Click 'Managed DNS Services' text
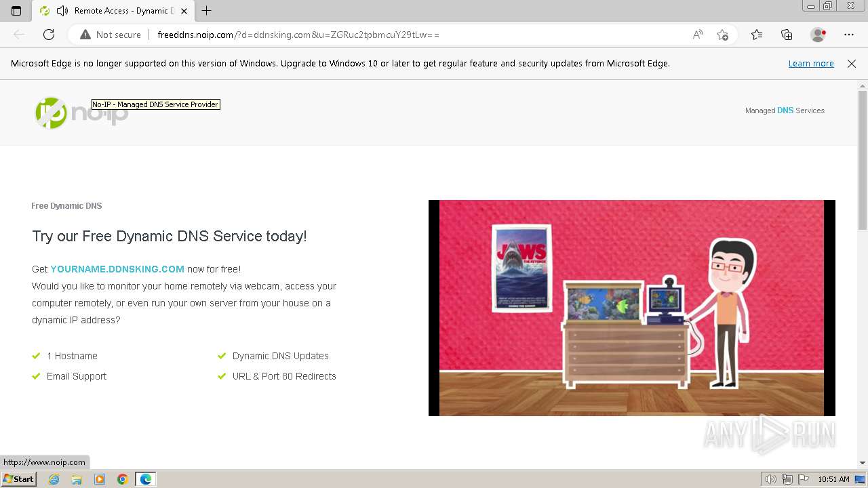Viewport: 868px width, 488px height. tap(785, 110)
